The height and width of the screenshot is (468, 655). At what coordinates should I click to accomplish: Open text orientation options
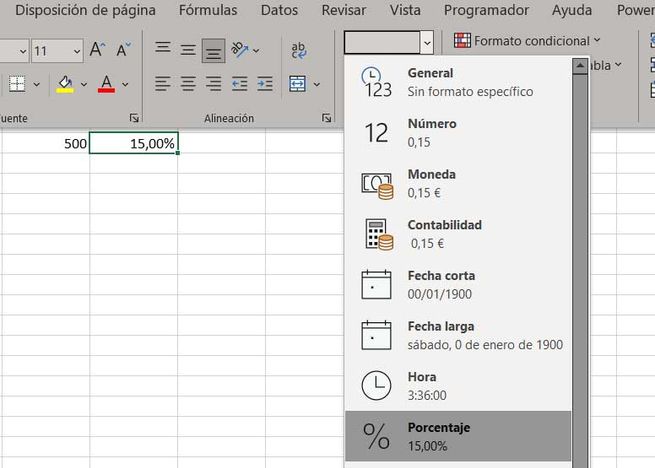pyautogui.click(x=240, y=50)
